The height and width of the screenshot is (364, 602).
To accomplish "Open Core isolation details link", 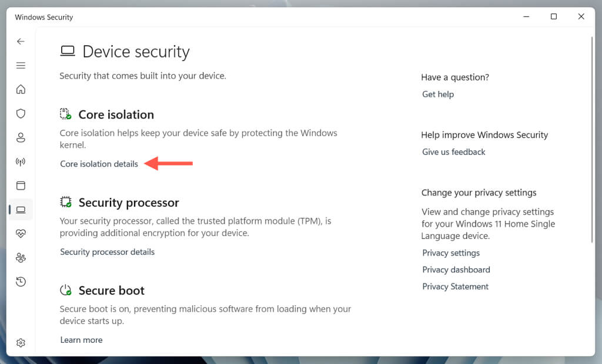I will point(99,164).
